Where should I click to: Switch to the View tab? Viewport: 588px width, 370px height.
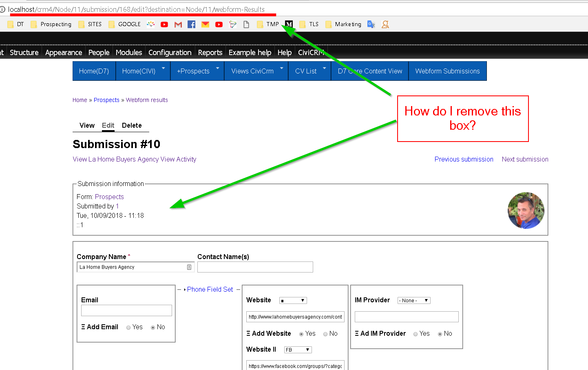pyautogui.click(x=87, y=125)
